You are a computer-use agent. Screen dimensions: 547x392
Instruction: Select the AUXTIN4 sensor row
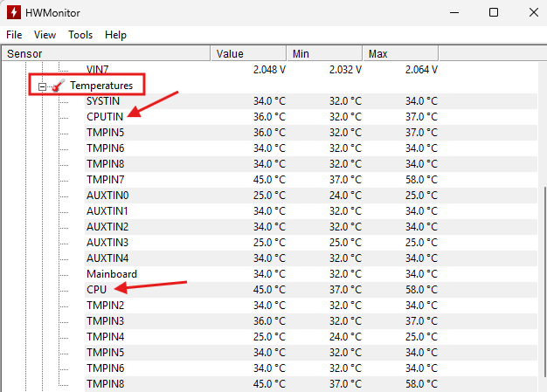point(310,258)
